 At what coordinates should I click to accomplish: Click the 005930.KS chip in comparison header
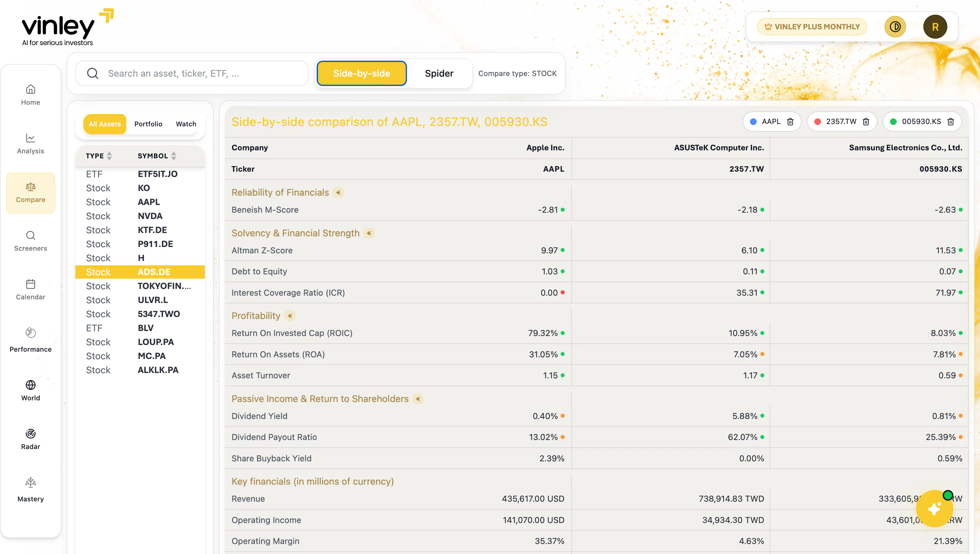click(x=922, y=122)
